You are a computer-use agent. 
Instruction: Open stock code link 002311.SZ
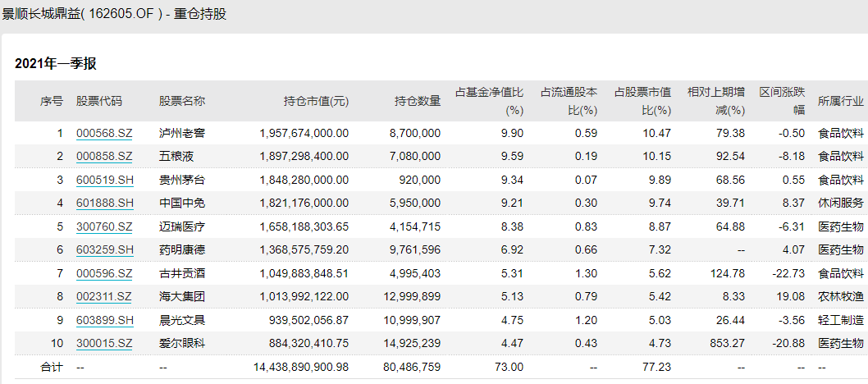104,296
